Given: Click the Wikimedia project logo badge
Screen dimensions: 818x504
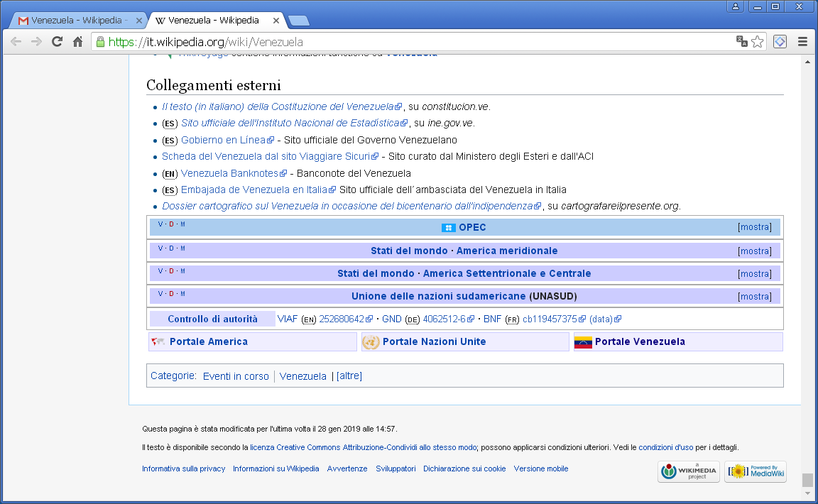Looking at the screenshot, I should (x=688, y=471).
